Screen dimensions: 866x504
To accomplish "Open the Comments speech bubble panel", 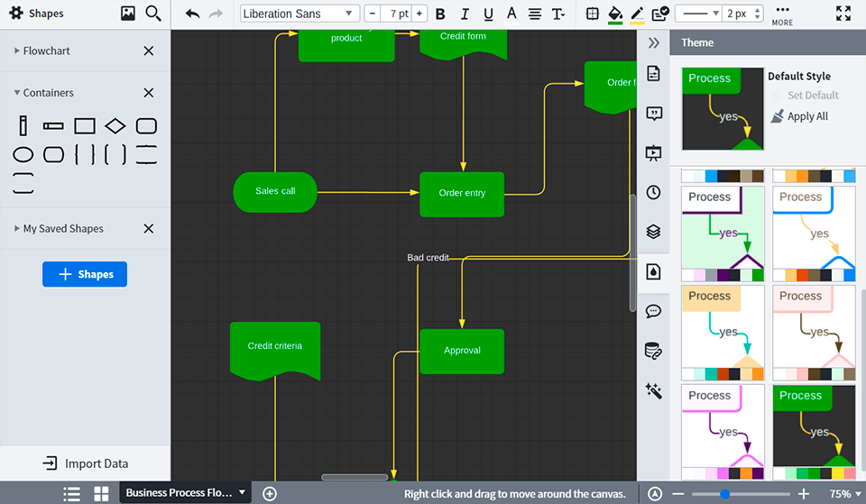I will click(x=654, y=311).
